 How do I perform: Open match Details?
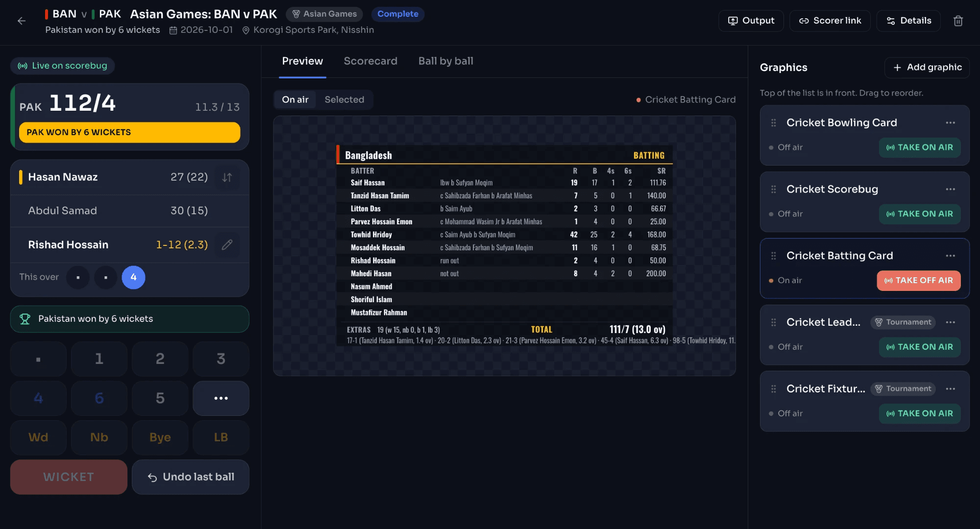(909, 21)
